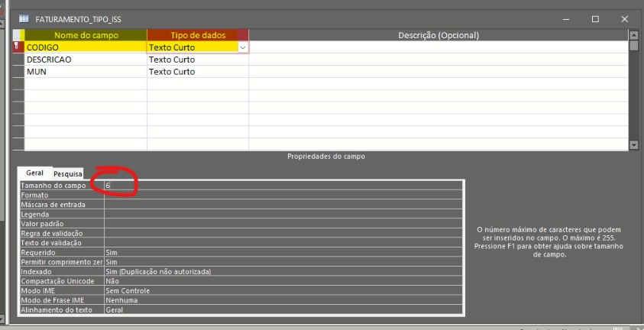Click the Indexado property value
The image size is (644, 330).
click(x=283, y=271)
